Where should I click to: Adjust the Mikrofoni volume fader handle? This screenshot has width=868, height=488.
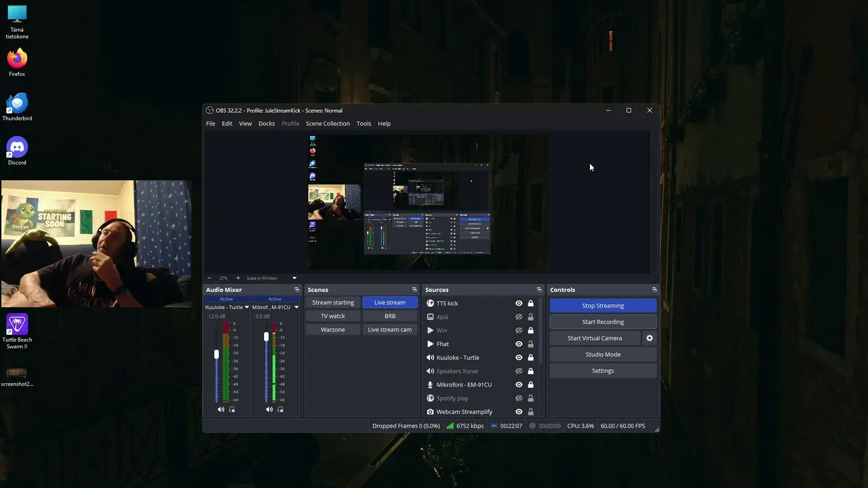point(266,337)
